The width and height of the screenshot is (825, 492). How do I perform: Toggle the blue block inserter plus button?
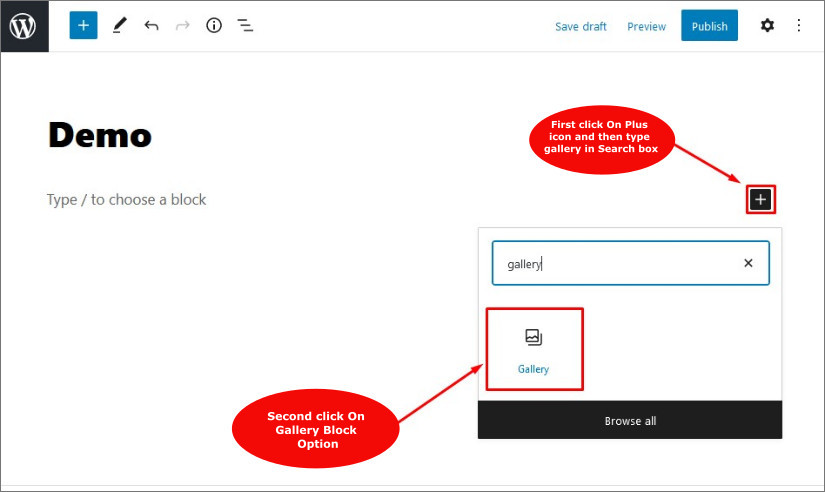pos(83,26)
